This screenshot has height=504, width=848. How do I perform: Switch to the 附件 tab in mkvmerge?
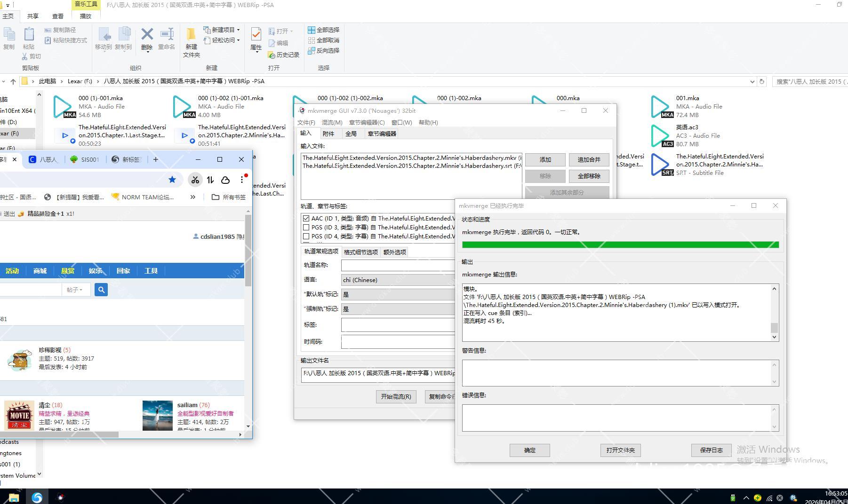[328, 134]
